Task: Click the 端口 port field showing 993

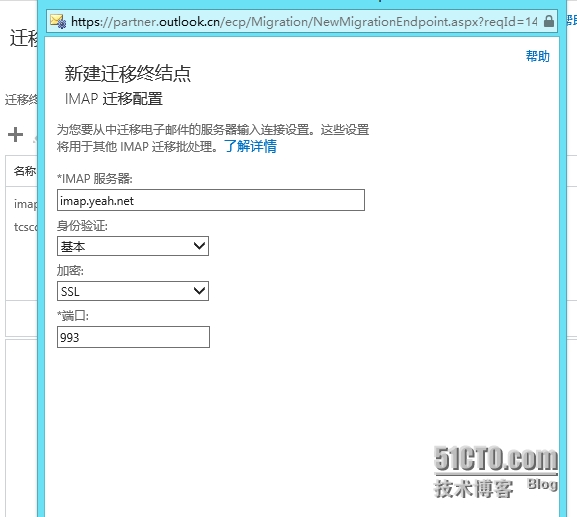Action: tap(133, 337)
